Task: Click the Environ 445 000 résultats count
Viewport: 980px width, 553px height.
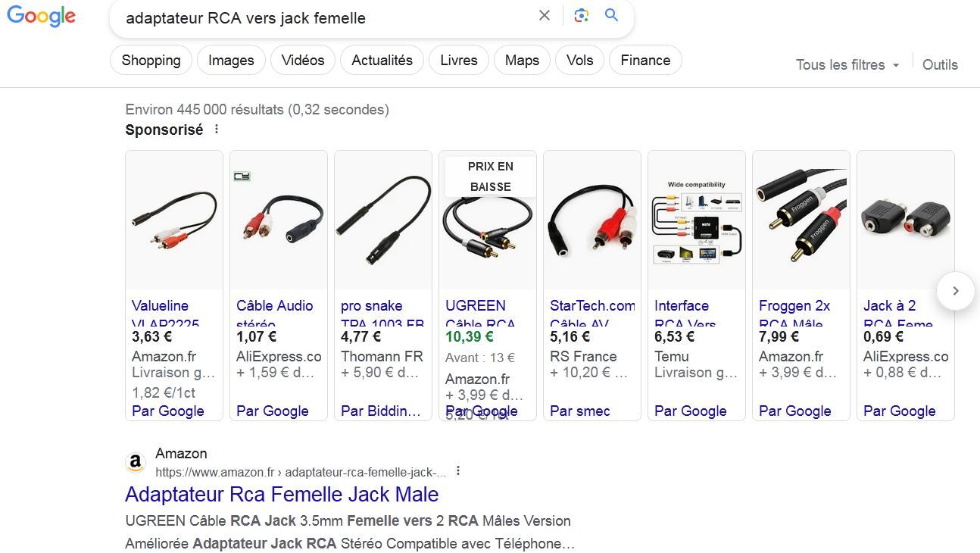Action: (257, 110)
